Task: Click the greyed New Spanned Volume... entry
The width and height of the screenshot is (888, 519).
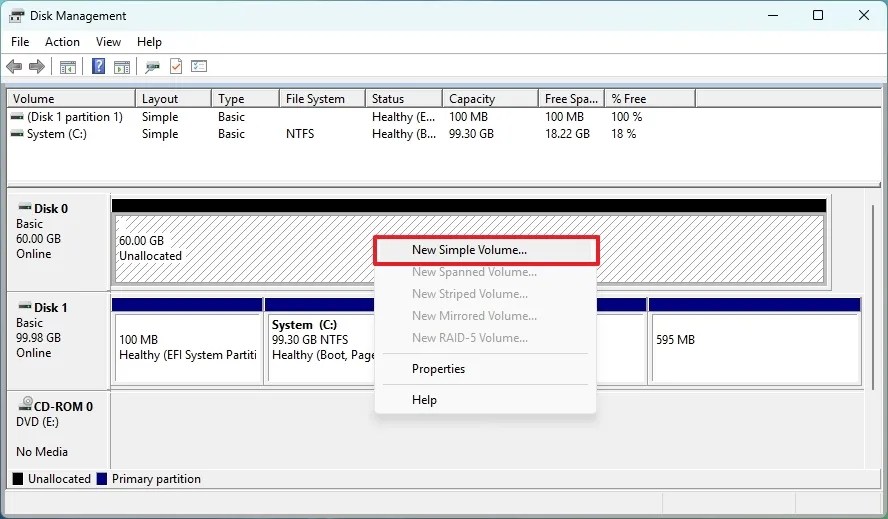Action: click(485, 272)
